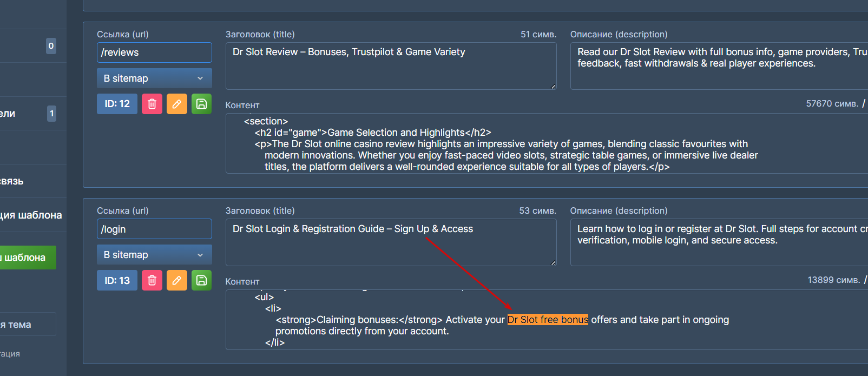Click the ID: 13 badge

(117, 280)
